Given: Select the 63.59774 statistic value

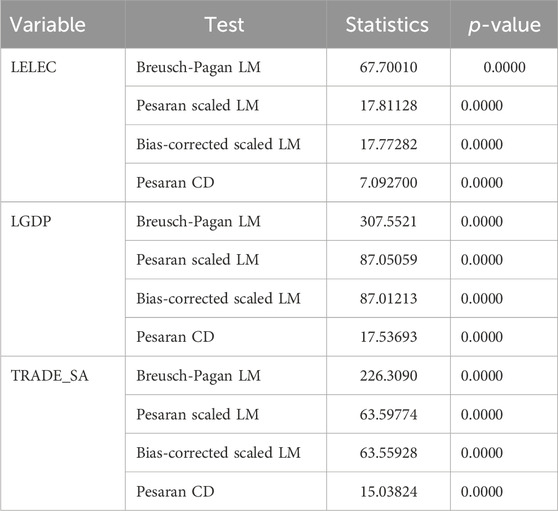Looking at the screenshot, I should point(388,414).
